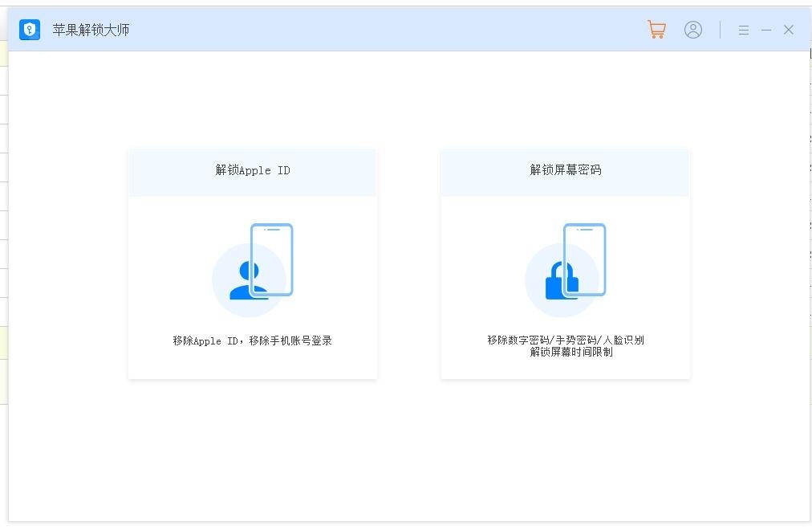
Task: Select the 解锁屏幕密码 card header
Action: point(566,173)
